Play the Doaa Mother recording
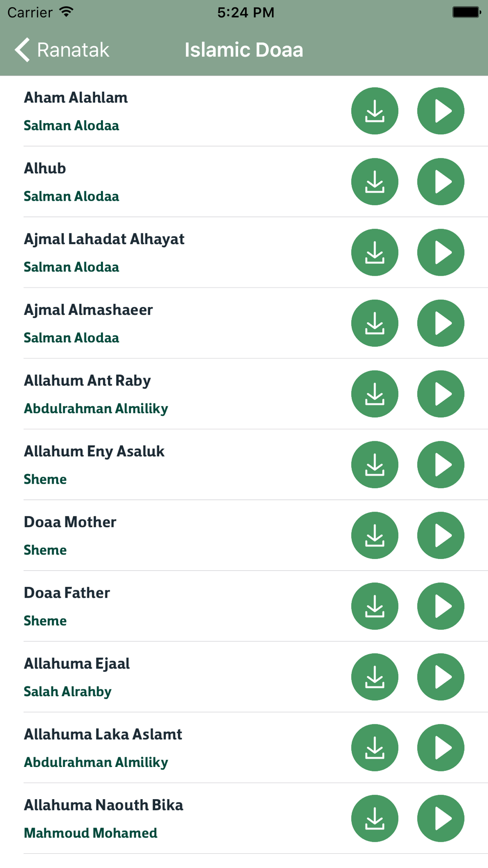Image resolution: width=488 pixels, height=868 pixels. point(441,536)
